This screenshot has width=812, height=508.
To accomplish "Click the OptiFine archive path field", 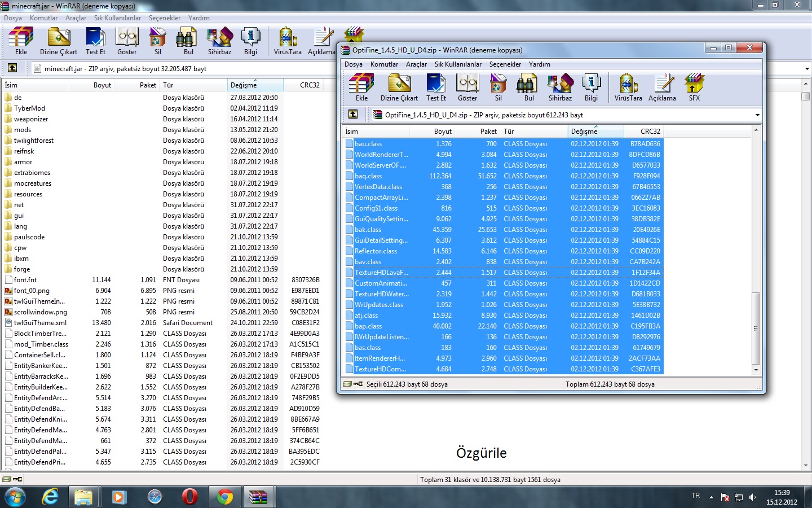I will (566, 115).
